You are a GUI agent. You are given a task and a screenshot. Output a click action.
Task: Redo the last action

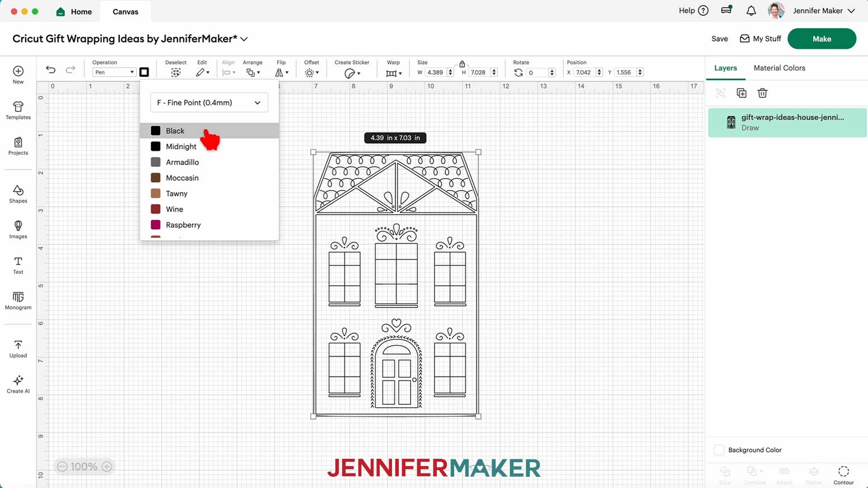pyautogui.click(x=70, y=69)
